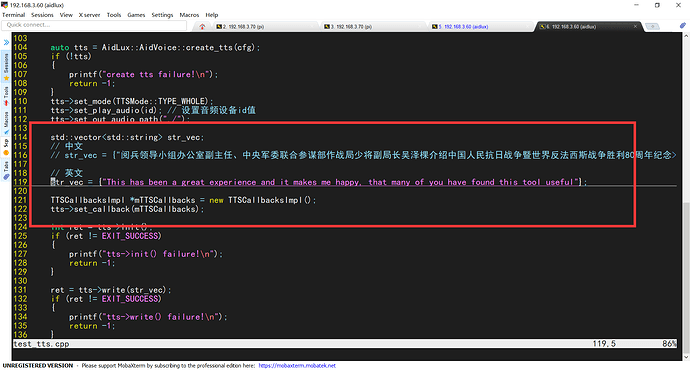Click the 86% file position indicator
690x370 pixels.
pos(669,344)
